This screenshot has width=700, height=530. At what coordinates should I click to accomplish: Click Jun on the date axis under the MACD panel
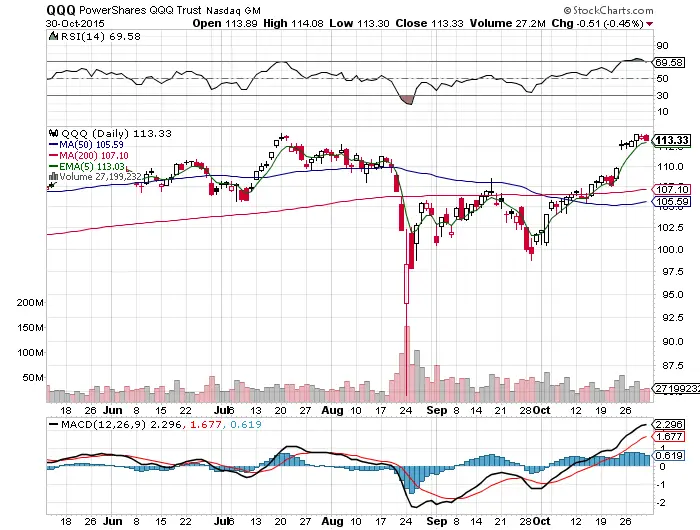point(112,522)
